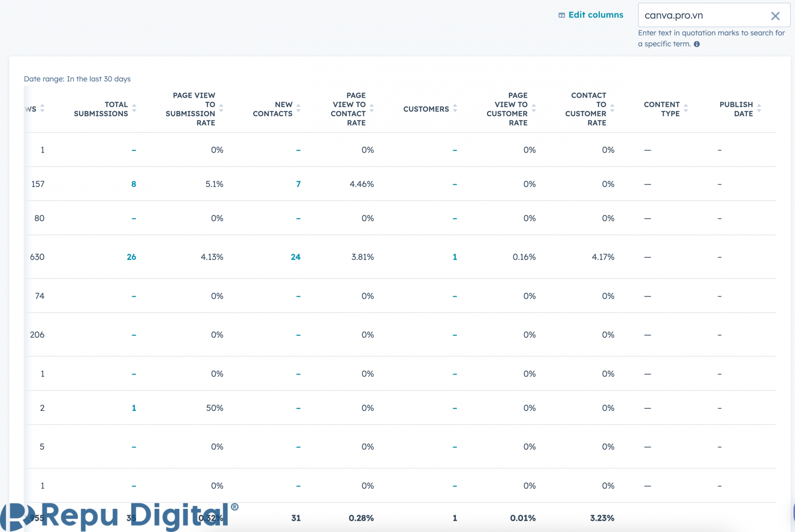Screen dimensions: 795x532
Task: Sort by New Contacts column arrows
Action: [x=299, y=108]
